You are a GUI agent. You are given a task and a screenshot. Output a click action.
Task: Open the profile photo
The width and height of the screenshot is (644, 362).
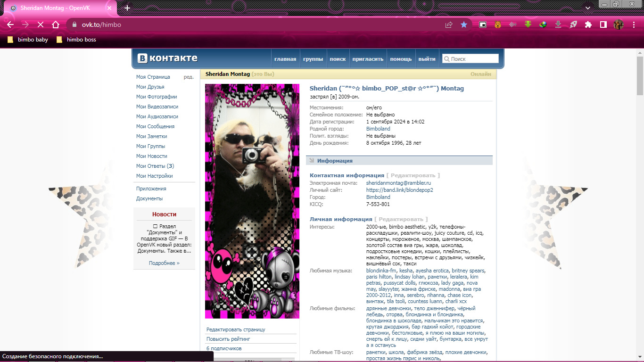coord(252,201)
